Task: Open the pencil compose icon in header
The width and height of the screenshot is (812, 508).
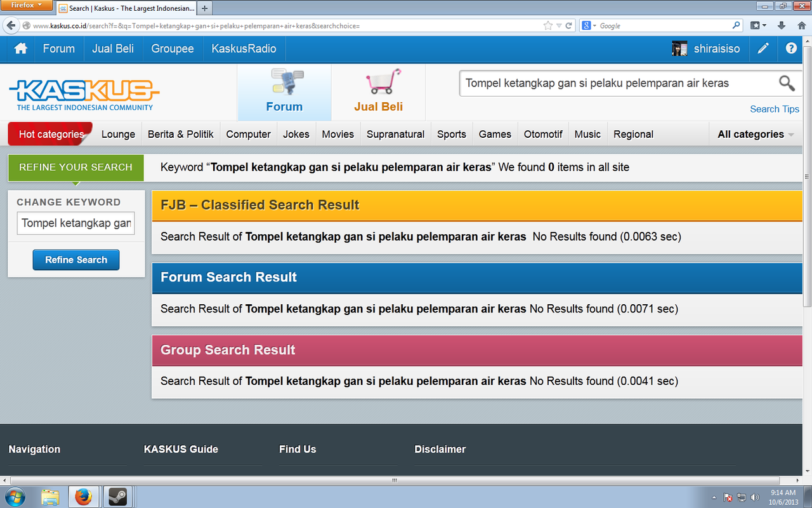Action: point(763,48)
